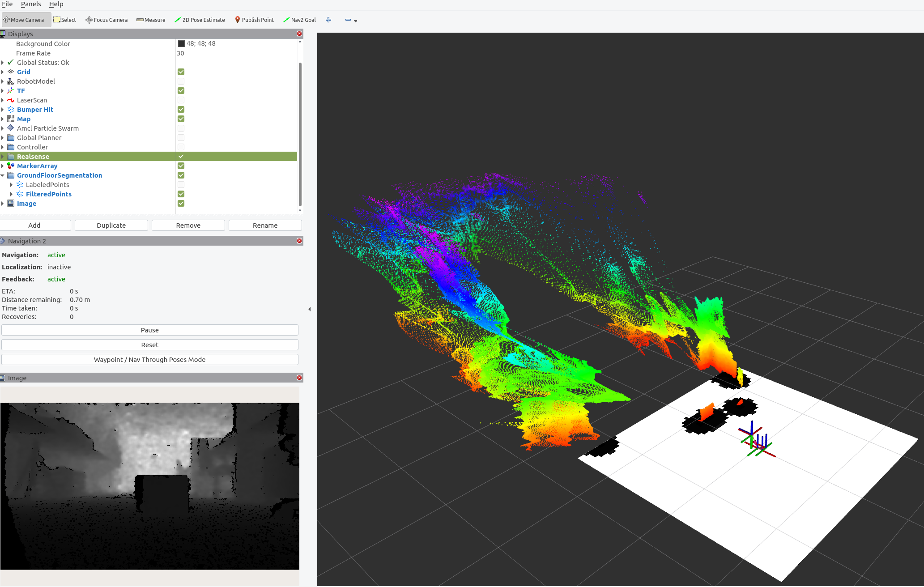Disable the FilteredPoints checkbox
Viewport: 924px width, 587px height.
(181, 194)
